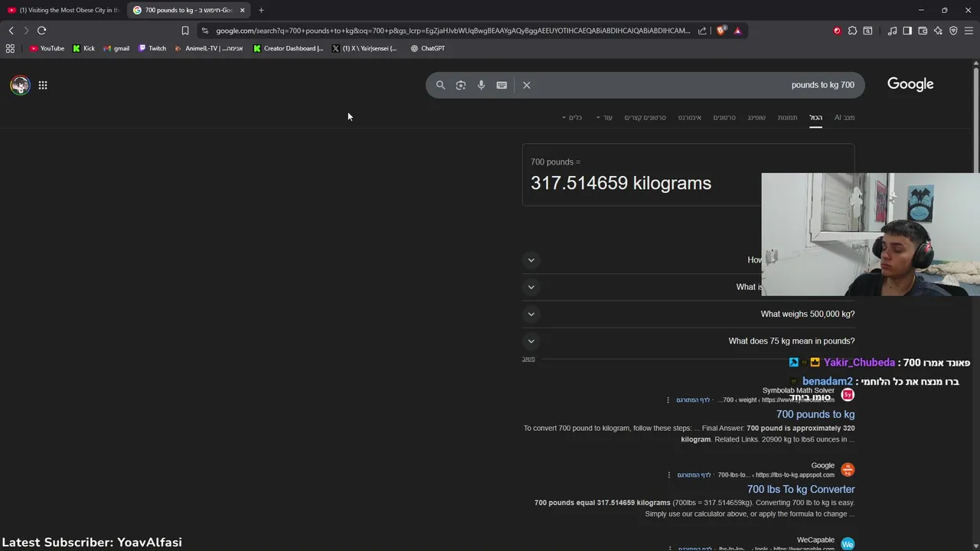Expand the 'What is' question chevron

(531, 287)
